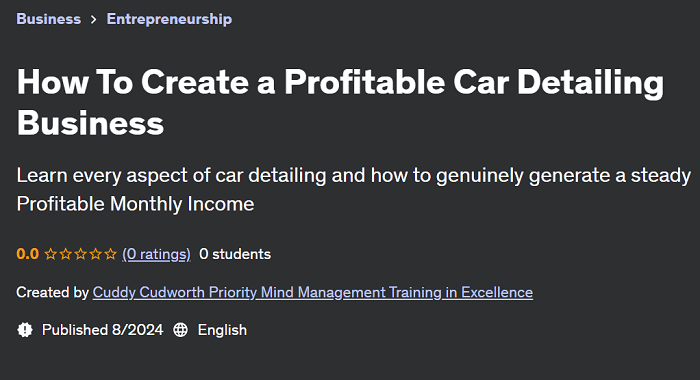Viewport: 700px width, 380px height.
Task: Click the fifth rating star
Action: 110,254
